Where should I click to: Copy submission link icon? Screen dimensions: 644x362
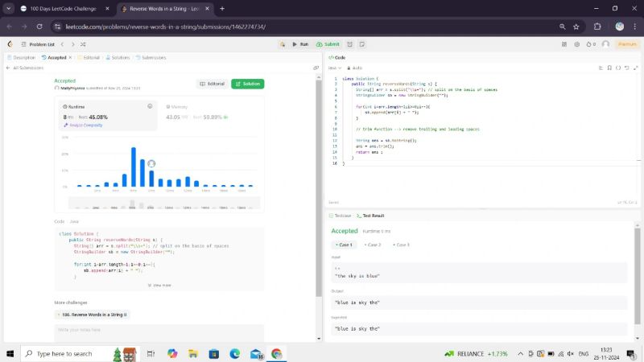[316, 68]
